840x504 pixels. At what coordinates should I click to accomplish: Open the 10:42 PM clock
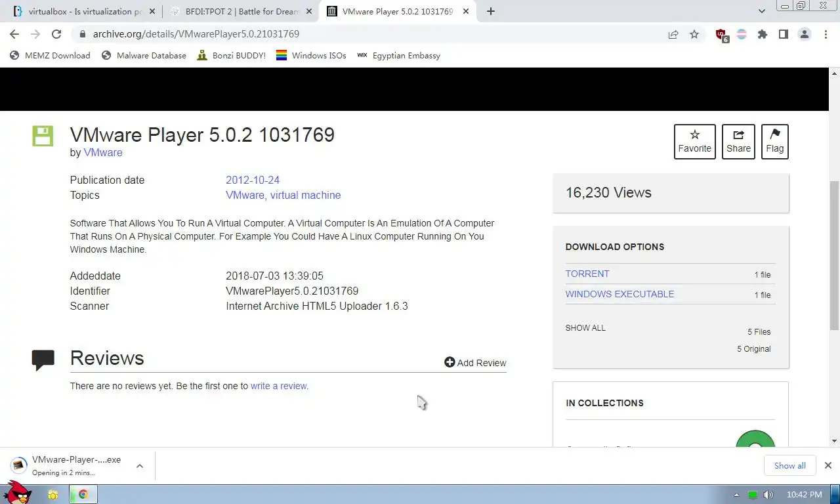pyautogui.click(x=804, y=495)
